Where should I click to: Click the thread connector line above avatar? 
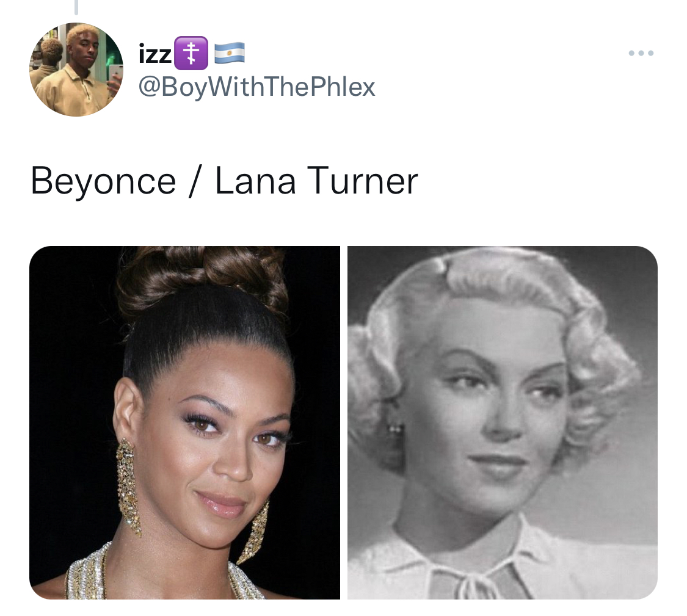(76, 7)
